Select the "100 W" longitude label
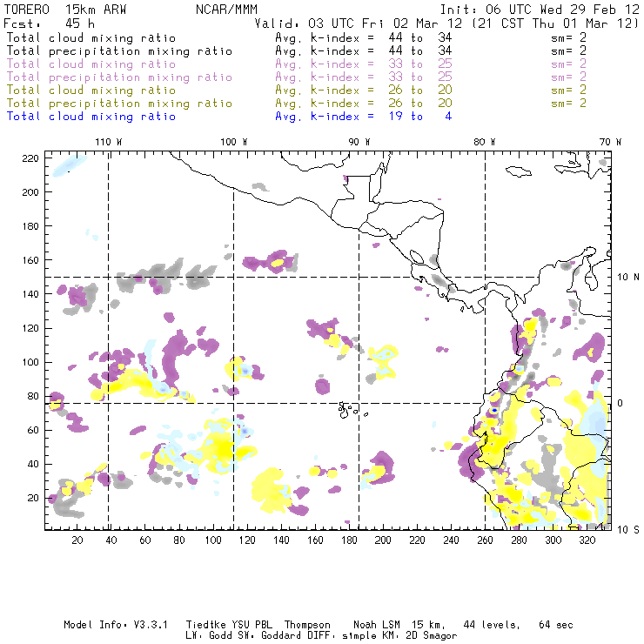 pos(234,142)
